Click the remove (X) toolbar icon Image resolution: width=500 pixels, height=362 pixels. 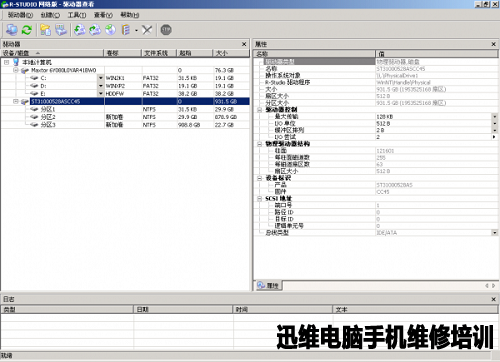point(147,30)
